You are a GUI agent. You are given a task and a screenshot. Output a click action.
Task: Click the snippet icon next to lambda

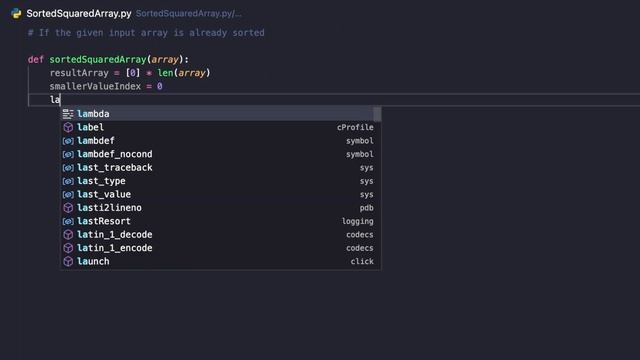[68, 114]
